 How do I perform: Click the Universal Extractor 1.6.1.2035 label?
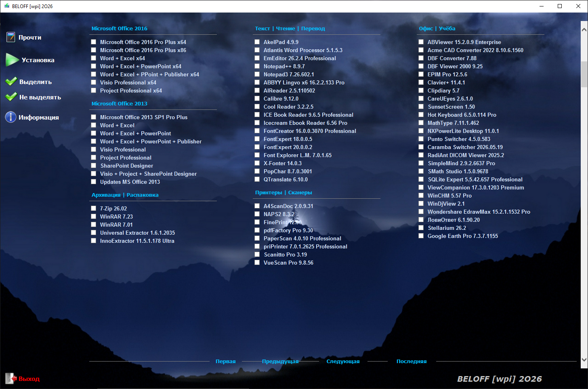click(x=137, y=233)
